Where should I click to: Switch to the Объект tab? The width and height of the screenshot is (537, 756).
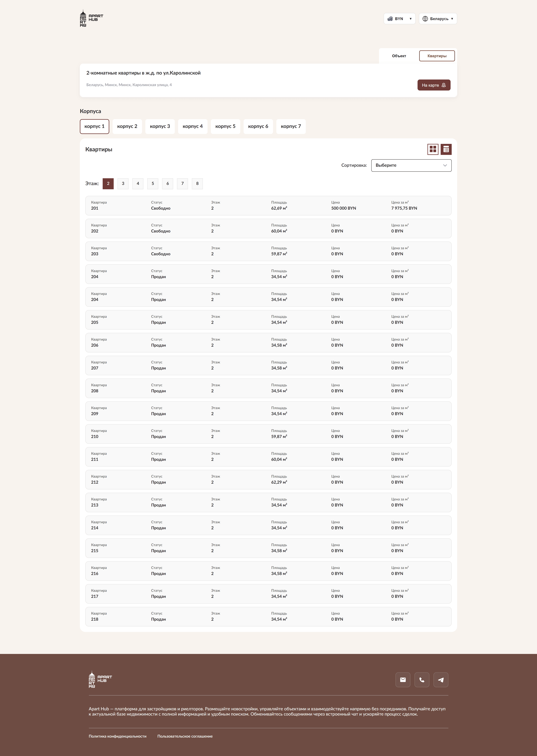(x=399, y=56)
